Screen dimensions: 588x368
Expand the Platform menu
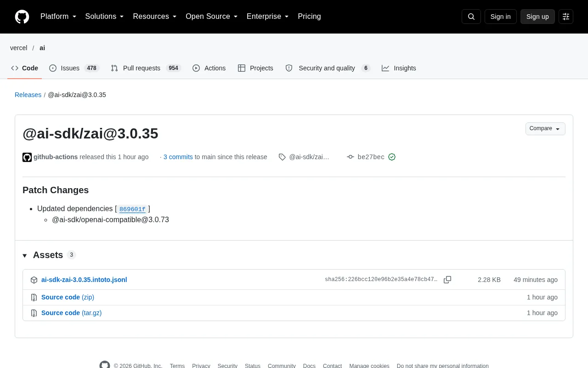[x=58, y=17]
